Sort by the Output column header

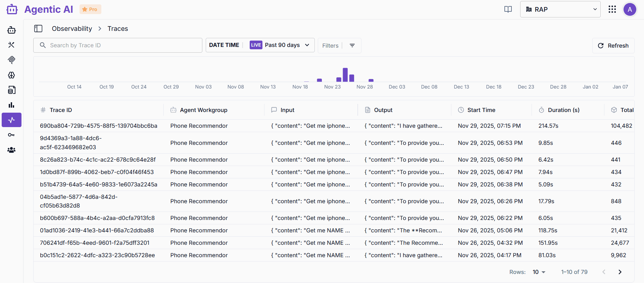coord(383,110)
